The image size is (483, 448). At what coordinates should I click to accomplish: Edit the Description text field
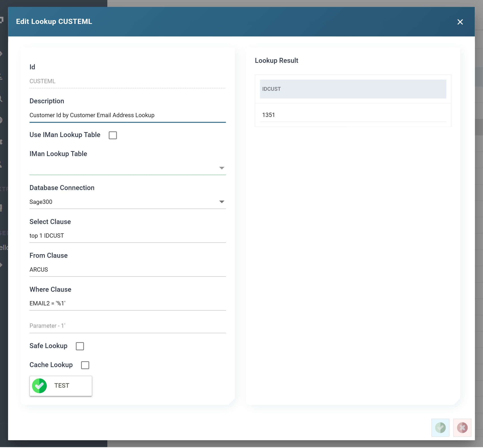pyautogui.click(x=127, y=115)
